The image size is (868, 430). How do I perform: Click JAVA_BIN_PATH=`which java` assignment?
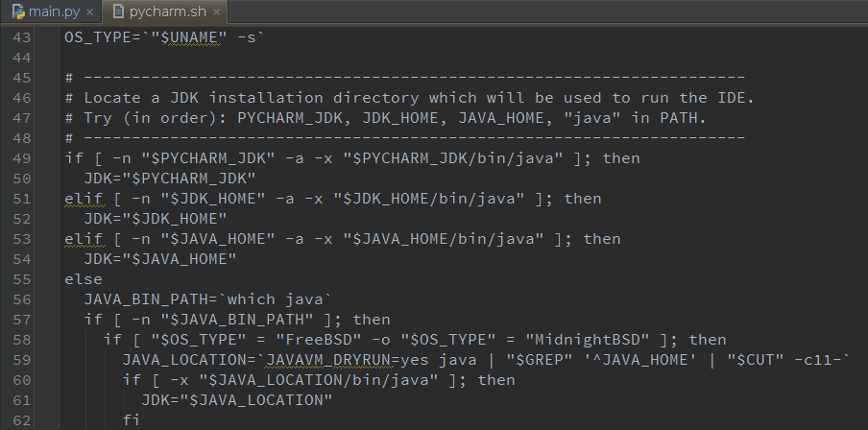point(207,299)
